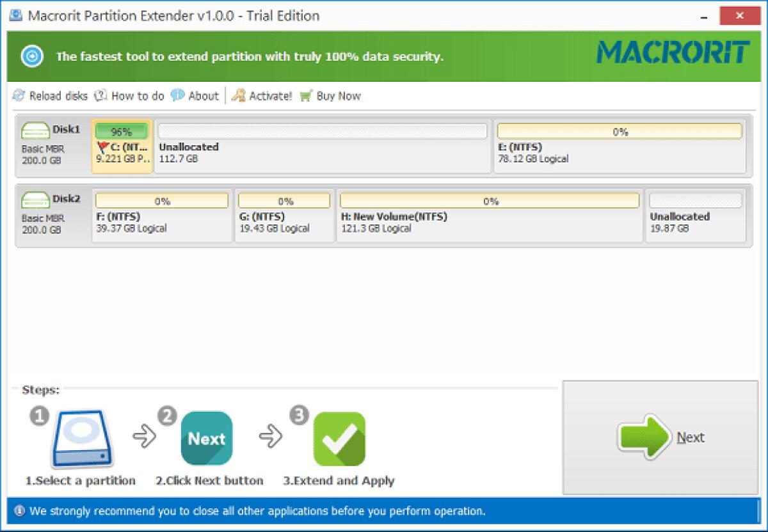Open the How to do help icon

pyautogui.click(x=100, y=96)
